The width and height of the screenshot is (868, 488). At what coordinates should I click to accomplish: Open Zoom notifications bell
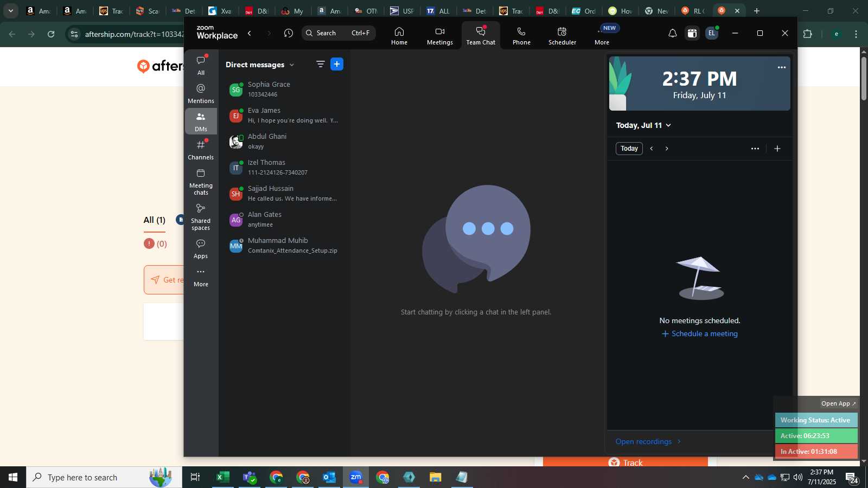pos(672,34)
